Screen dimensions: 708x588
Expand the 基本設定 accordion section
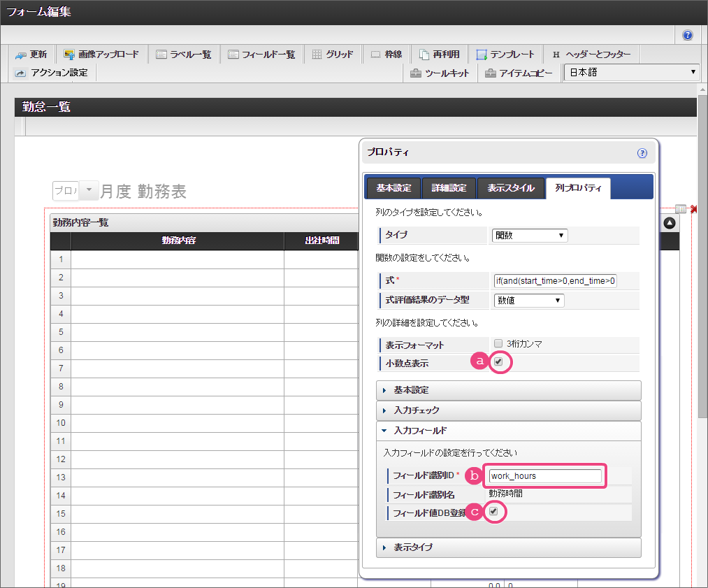tap(508, 390)
